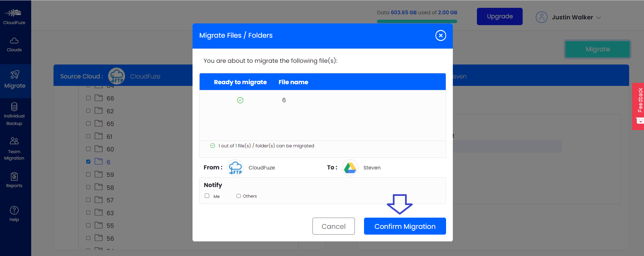Open the Help section

coord(14,214)
